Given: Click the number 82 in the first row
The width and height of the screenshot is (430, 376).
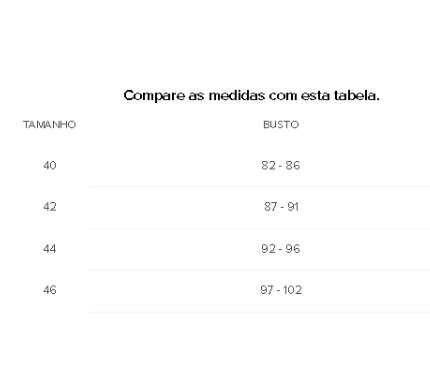Looking at the screenshot, I should click(269, 165).
